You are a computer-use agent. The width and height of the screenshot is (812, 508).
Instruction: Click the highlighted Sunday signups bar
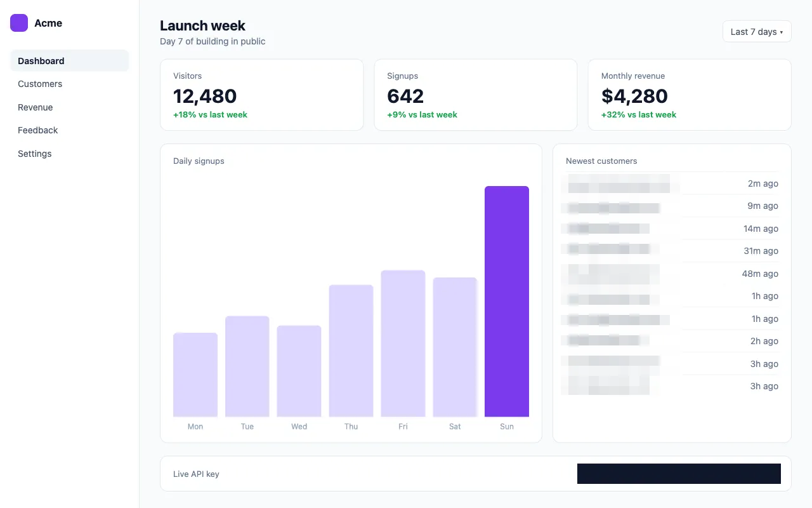click(507, 302)
